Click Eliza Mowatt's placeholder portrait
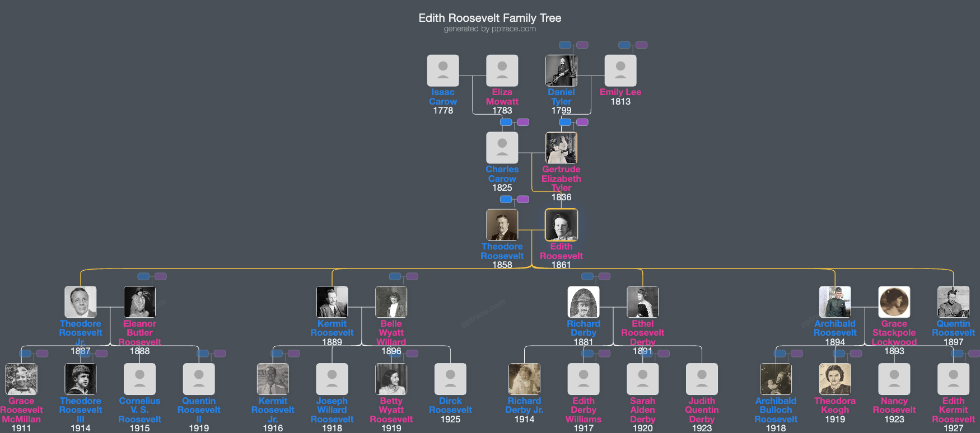Image resolution: width=980 pixels, height=433 pixels. click(x=502, y=70)
